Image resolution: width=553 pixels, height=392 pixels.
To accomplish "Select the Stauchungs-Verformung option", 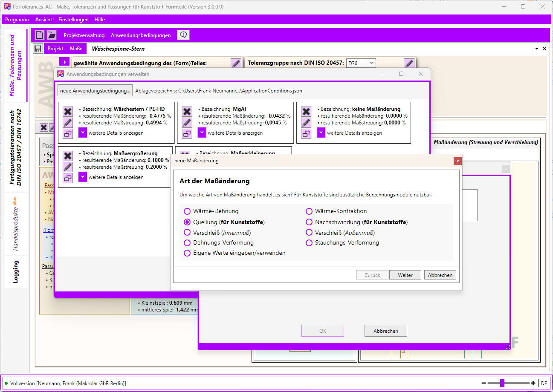I will tap(342, 243).
